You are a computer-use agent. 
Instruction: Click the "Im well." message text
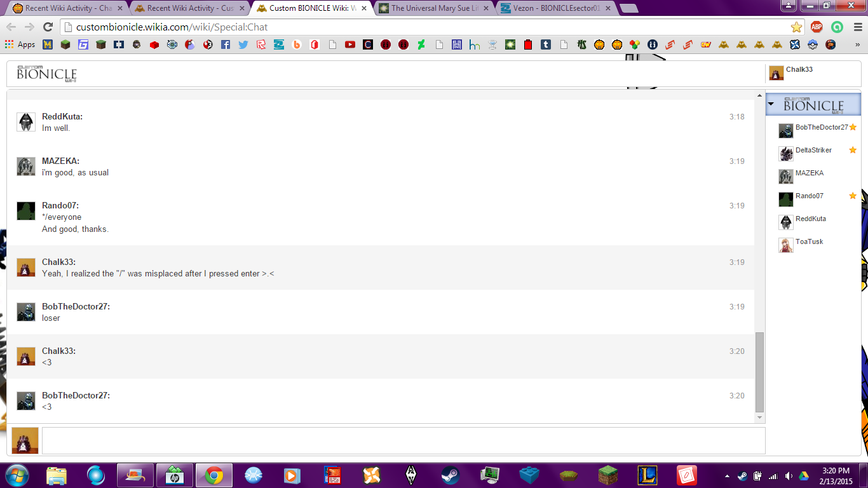coord(56,128)
